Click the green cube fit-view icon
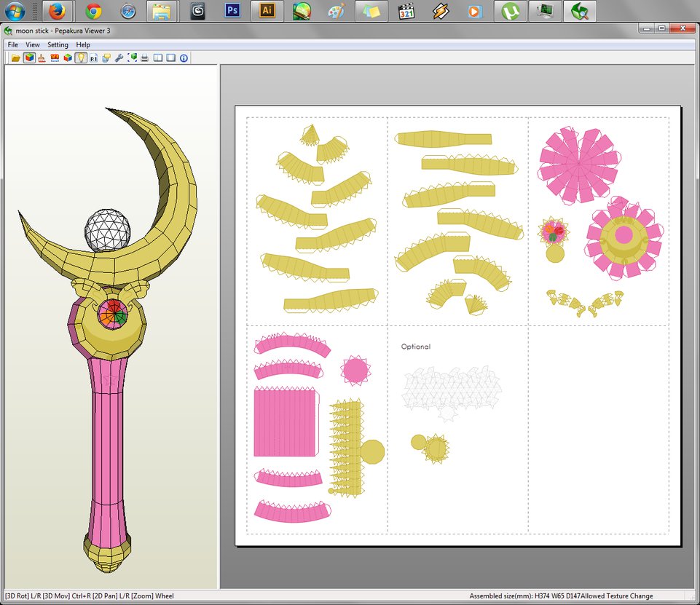 pos(132,58)
